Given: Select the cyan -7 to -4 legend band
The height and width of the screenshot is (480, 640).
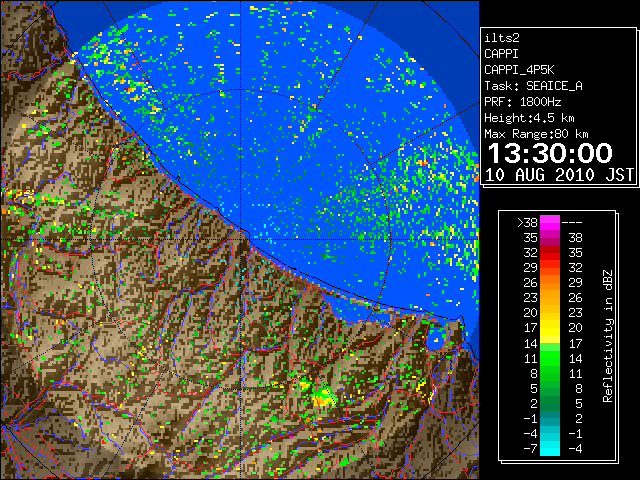Looking at the screenshot, I should click(x=550, y=448).
